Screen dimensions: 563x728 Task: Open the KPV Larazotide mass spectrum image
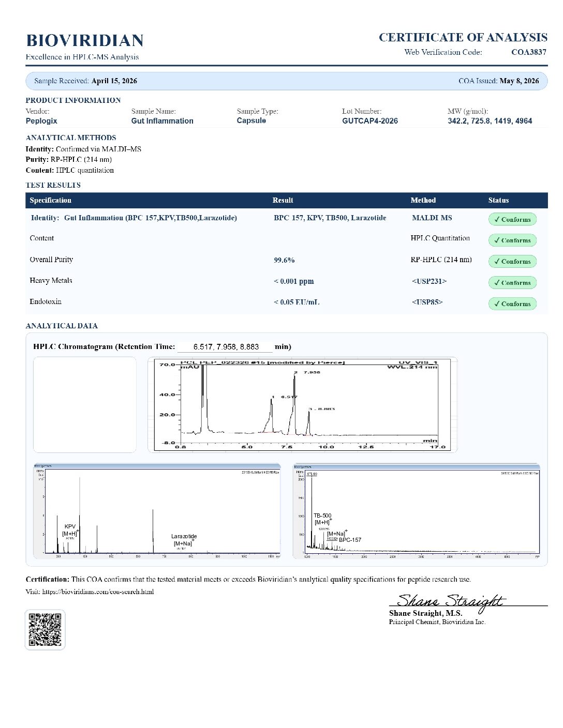pos(157,511)
